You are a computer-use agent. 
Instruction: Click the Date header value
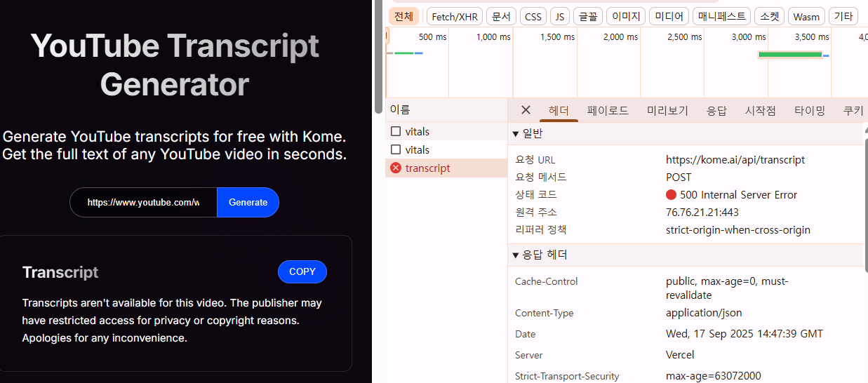[x=745, y=334]
